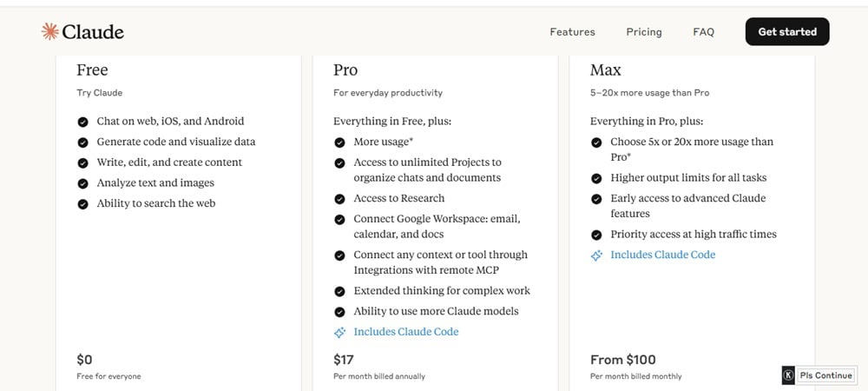Click the sparkle icon beside Max's Claude Code
This screenshot has height=391, width=868.
coord(596,255)
